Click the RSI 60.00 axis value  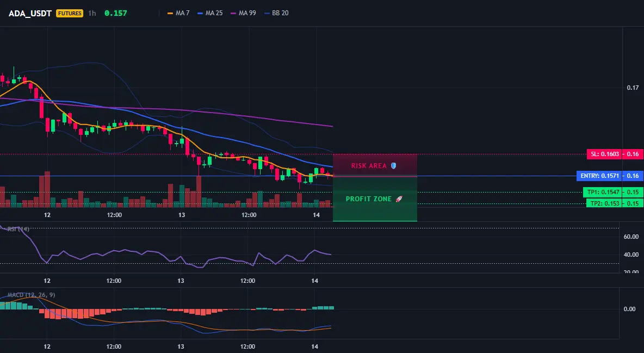tap(631, 237)
